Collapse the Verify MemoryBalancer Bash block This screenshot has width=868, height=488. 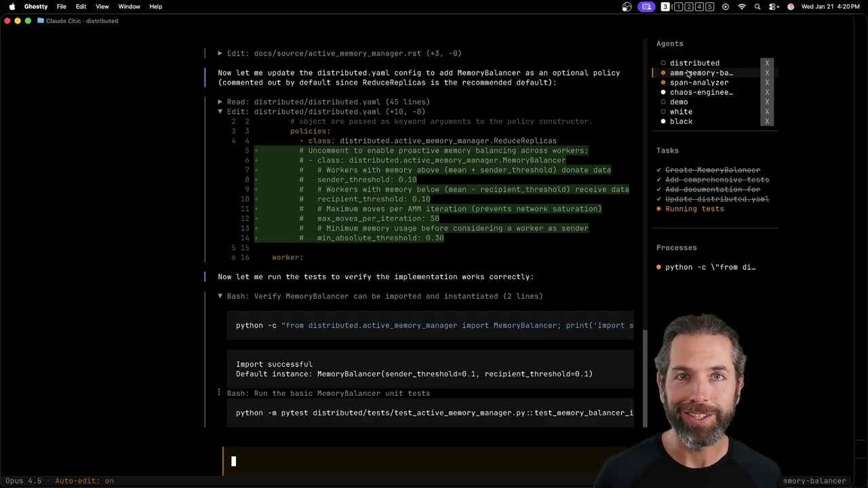point(220,296)
